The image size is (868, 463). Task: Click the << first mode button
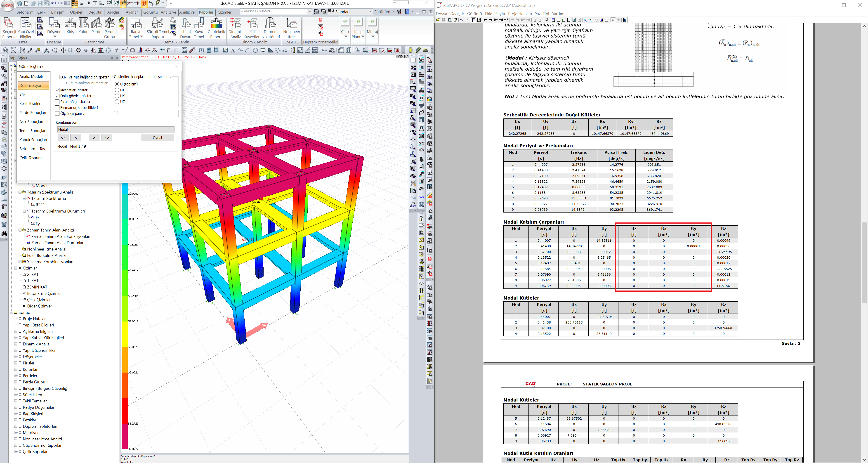(x=63, y=137)
